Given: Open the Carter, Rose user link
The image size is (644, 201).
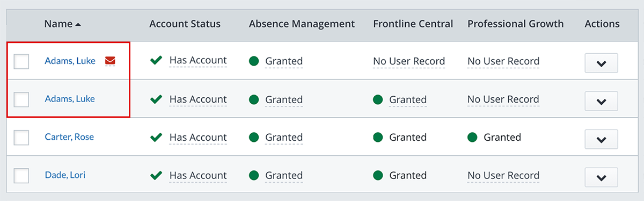Looking at the screenshot, I should coord(69,137).
